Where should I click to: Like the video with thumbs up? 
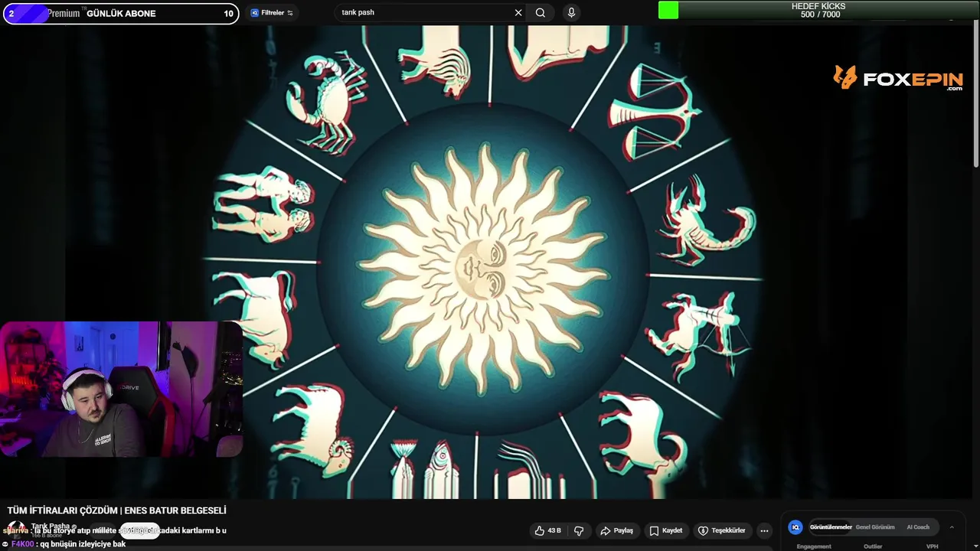tap(548, 530)
